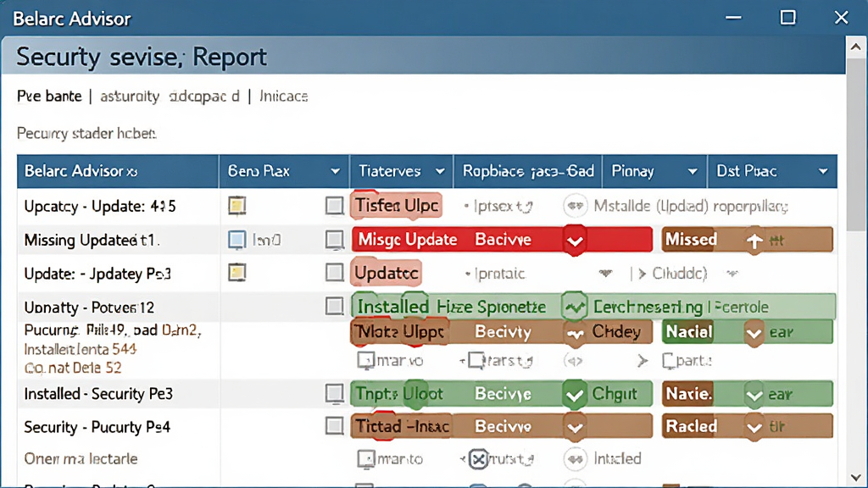
Task: Click the Tnpts Uloot status button
Action: click(x=399, y=394)
